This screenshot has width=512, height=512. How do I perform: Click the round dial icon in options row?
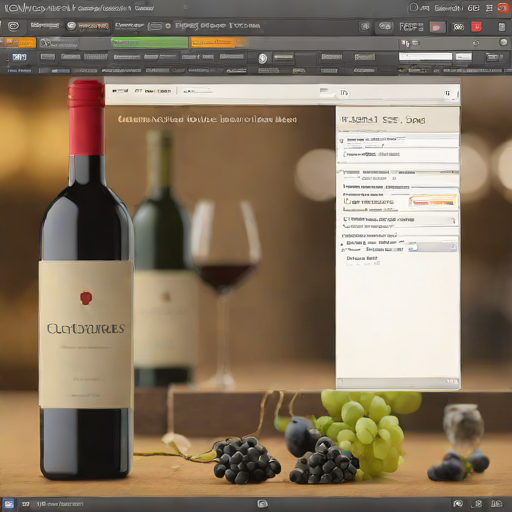pos(263,58)
